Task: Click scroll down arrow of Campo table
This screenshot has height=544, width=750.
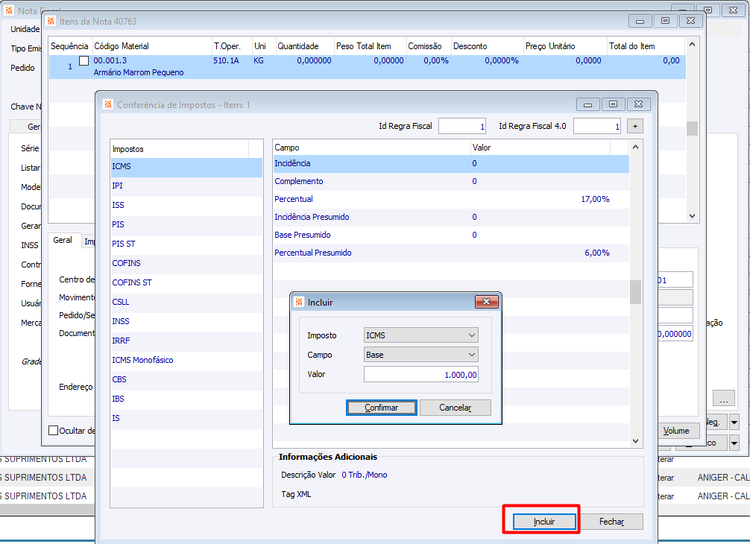Action: coord(635,441)
